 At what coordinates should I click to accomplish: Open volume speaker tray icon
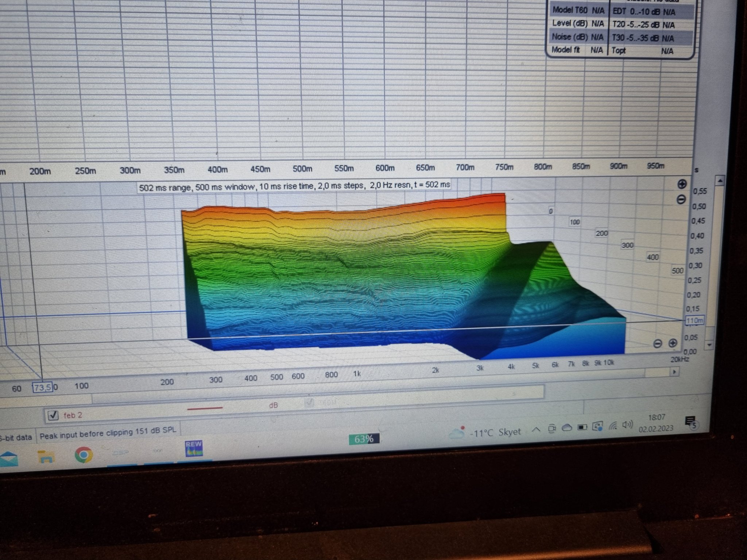tap(627, 424)
